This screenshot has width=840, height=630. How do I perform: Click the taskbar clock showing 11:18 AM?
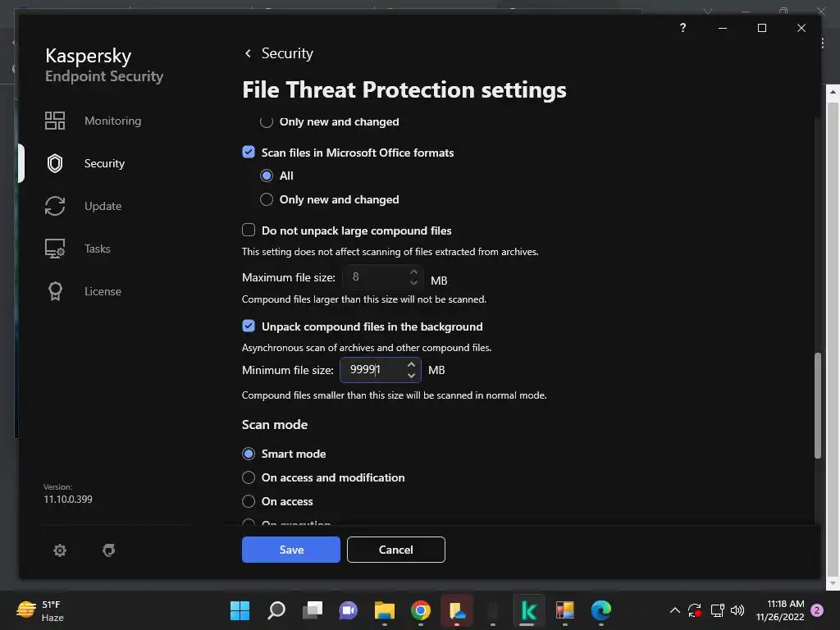pyautogui.click(x=780, y=610)
